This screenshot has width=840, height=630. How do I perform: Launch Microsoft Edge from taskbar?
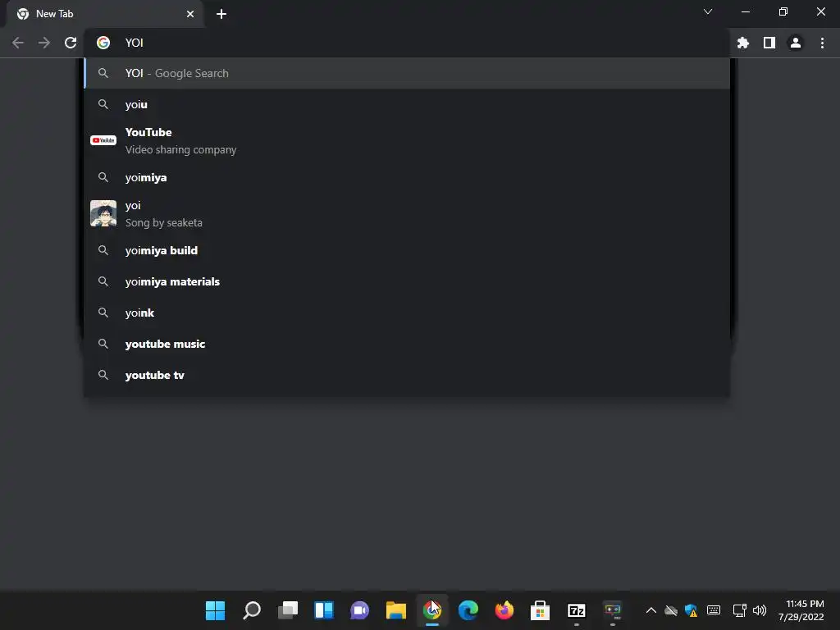(x=468, y=610)
